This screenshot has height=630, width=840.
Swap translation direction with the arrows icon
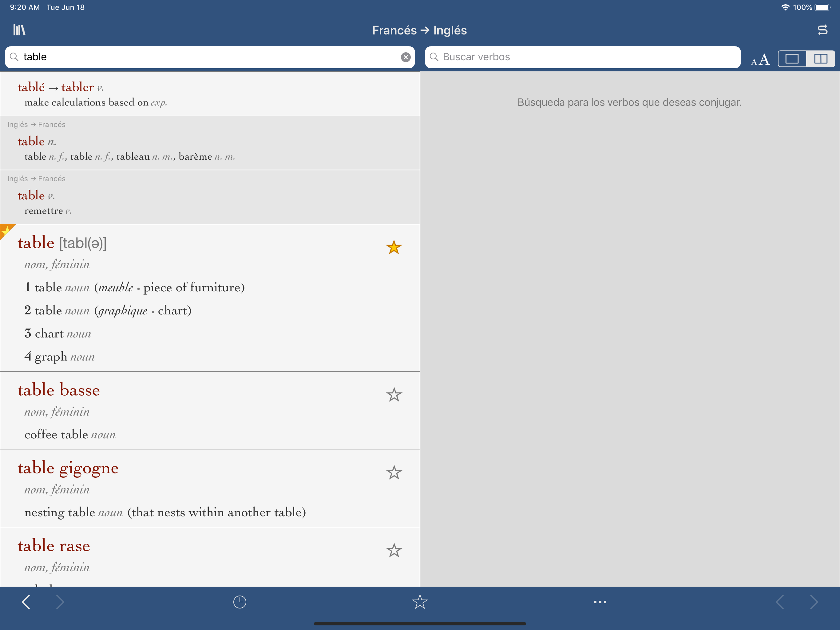[822, 30]
